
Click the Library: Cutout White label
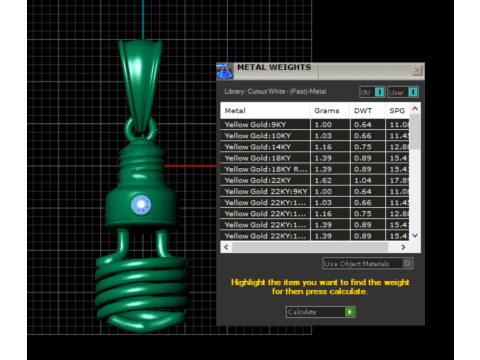(275, 91)
